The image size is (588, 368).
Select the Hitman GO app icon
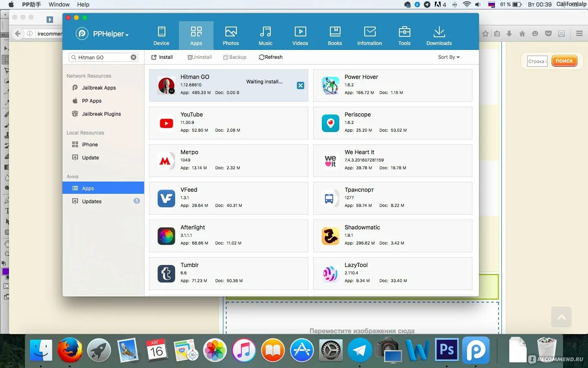click(x=166, y=85)
